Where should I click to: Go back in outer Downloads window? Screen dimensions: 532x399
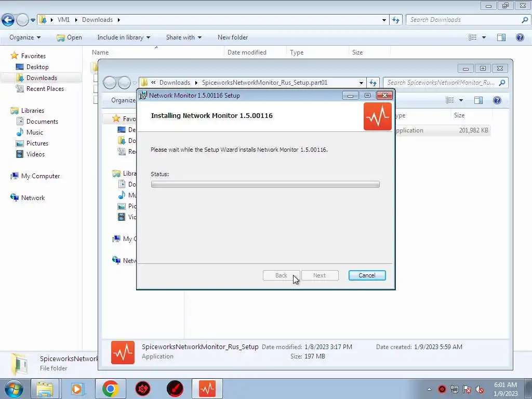(8, 20)
